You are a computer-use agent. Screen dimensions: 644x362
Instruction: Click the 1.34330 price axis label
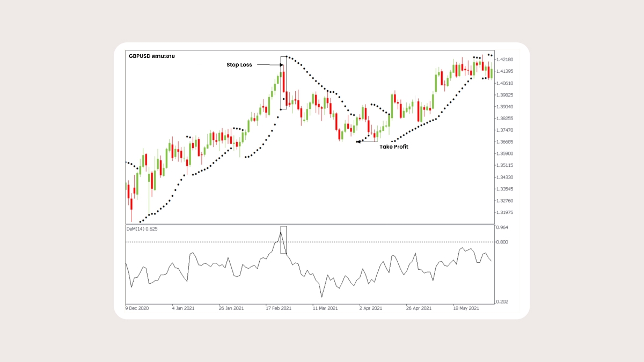506,178
